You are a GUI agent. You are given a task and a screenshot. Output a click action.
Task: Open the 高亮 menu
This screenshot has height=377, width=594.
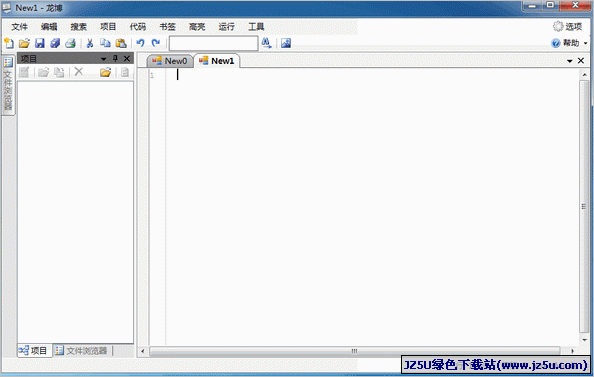[197, 27]
